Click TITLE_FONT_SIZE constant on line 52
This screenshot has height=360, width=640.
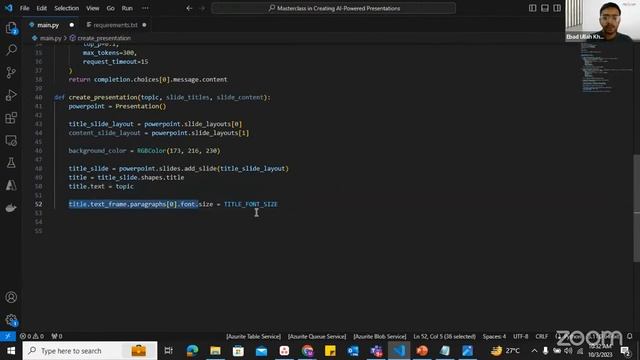(250, 204)
